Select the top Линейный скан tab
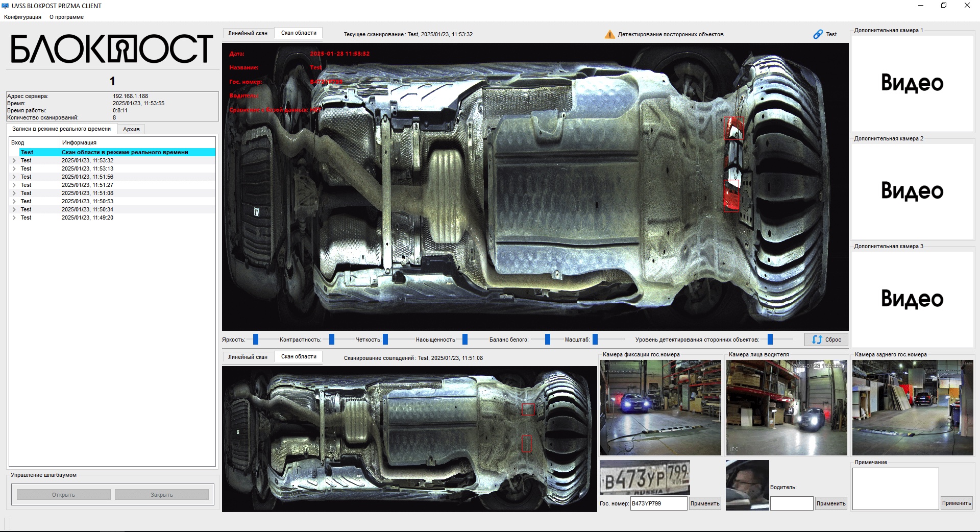Screen dimensions: 980x532 (248, 33)
